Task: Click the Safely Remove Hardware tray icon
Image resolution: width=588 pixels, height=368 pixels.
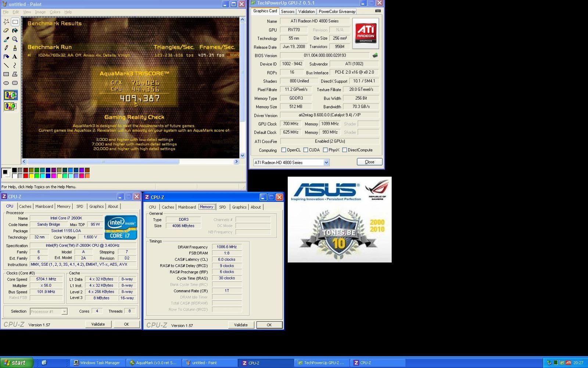Action: pos(549,362)
